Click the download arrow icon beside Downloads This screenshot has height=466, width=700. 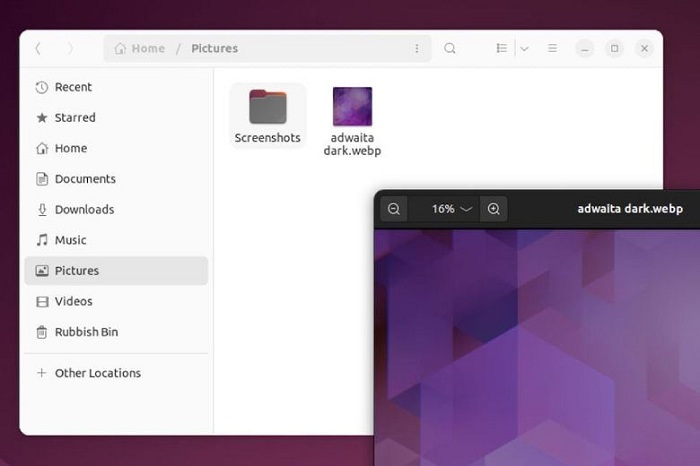tap(42, 209)
